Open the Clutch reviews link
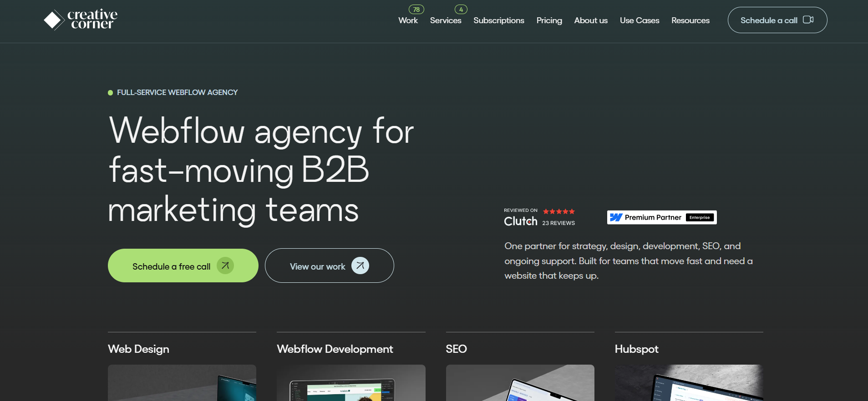The width and height of the screenshot is (868, 401). click(x=539, y=217)
